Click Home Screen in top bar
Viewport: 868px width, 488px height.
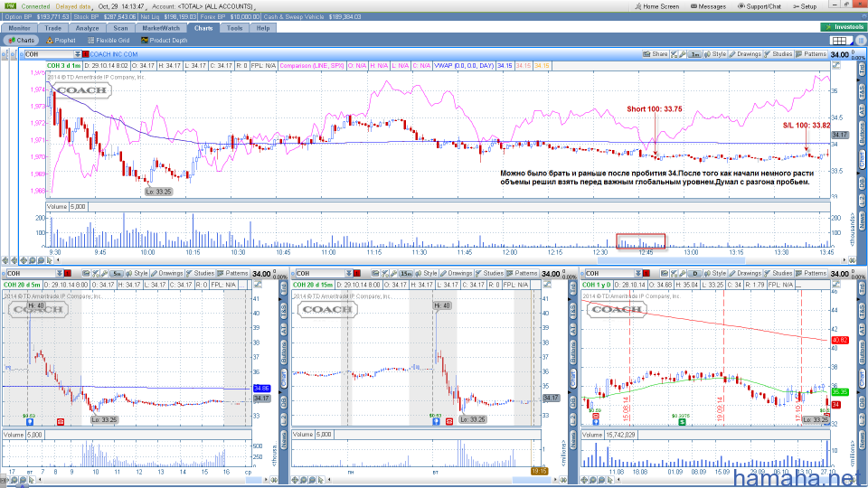[657, 6]
